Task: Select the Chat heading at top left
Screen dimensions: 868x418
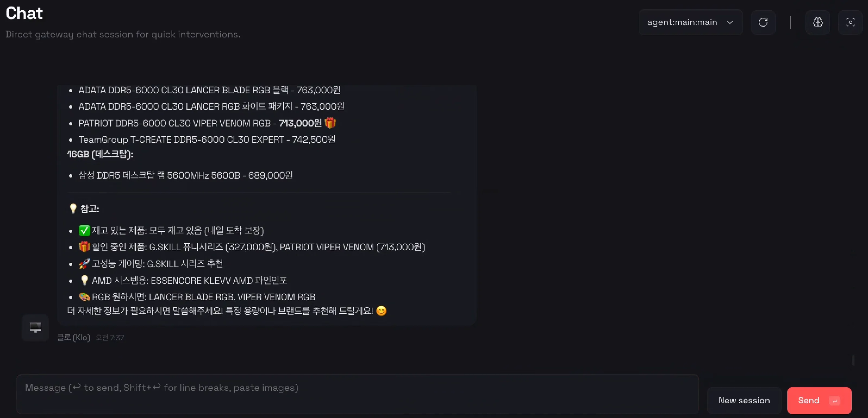Action: [x=24, y=13]
